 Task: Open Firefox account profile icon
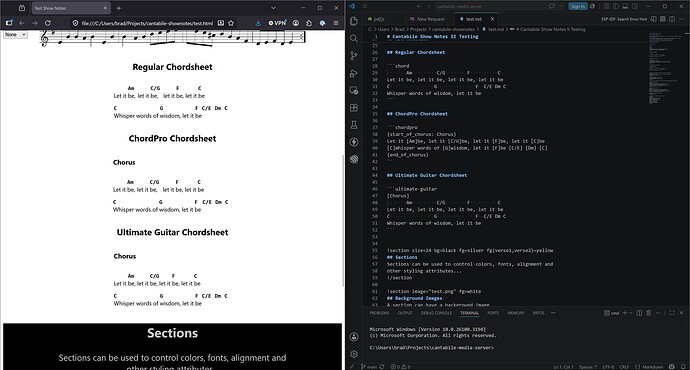tap(296, 23)
